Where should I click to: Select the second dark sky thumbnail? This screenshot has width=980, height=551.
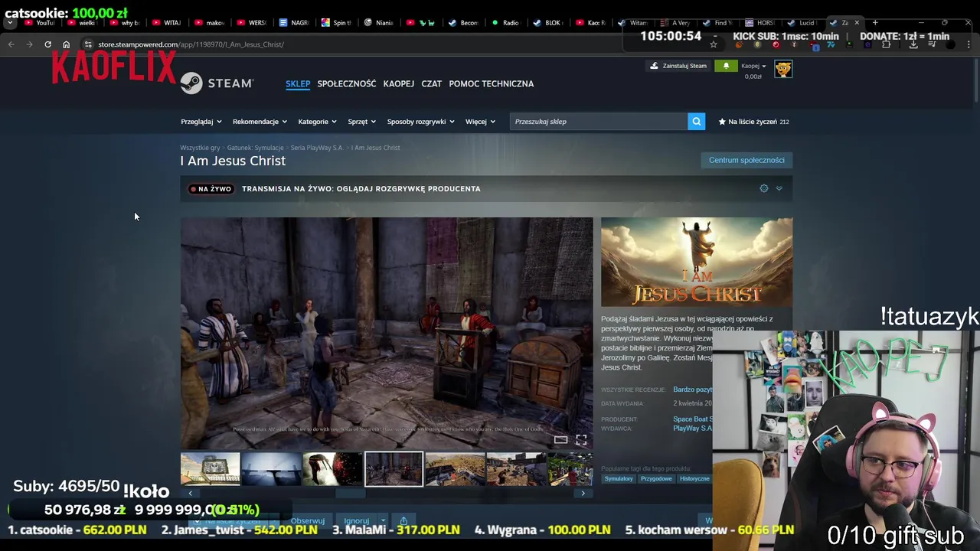click(x=271, y=469)
